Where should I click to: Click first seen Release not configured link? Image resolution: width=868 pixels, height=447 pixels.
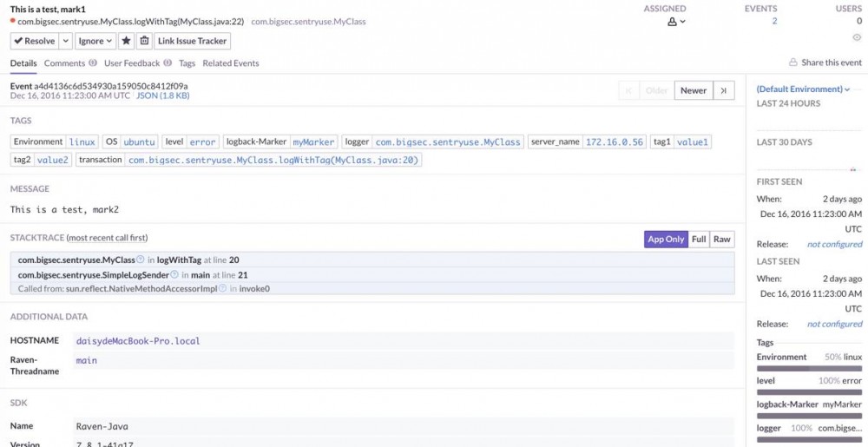click(834, 244)
